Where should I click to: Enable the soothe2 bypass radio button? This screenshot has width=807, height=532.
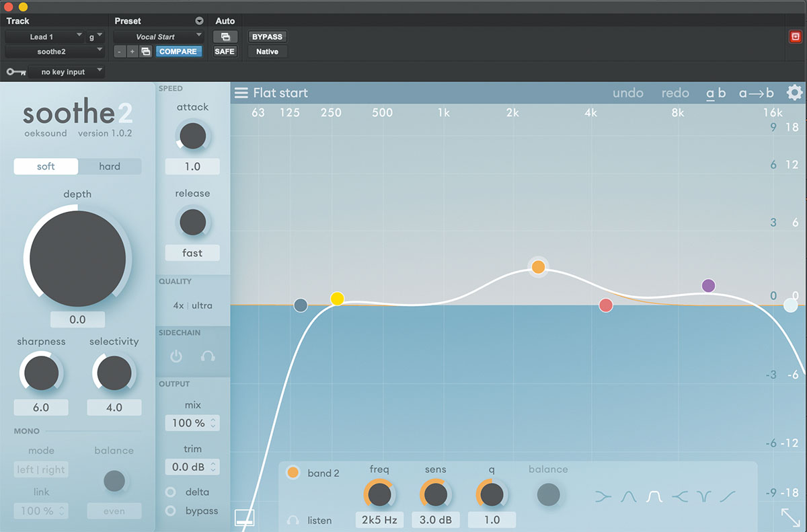point(171,510)
